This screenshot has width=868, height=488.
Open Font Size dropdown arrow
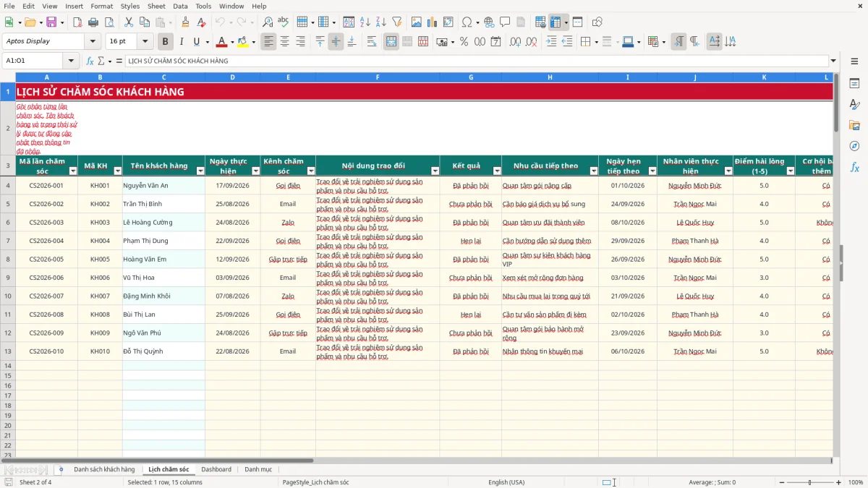145,41
